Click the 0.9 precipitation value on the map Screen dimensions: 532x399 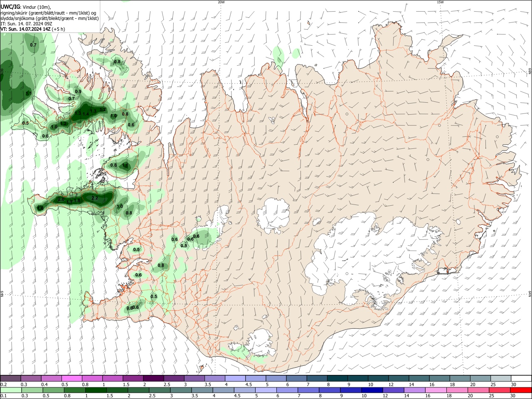tap(78, 91)
